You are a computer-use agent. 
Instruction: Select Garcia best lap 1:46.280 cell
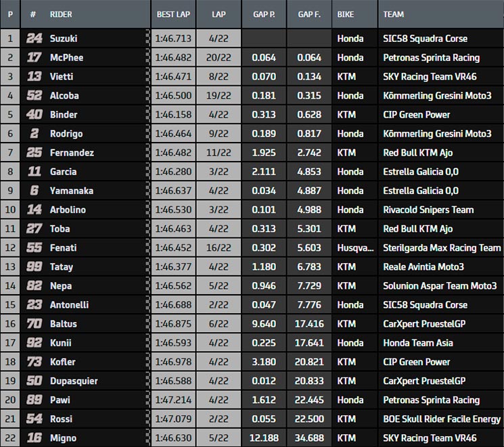173,172
